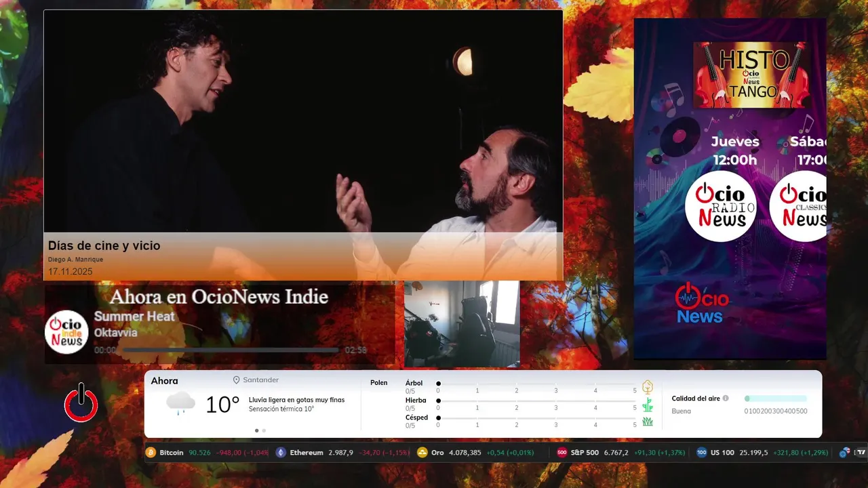This screenshot has height=488, width=868.
Task: Click 'Sensación térmica 10°' text
Action: [x=281, y=409]
